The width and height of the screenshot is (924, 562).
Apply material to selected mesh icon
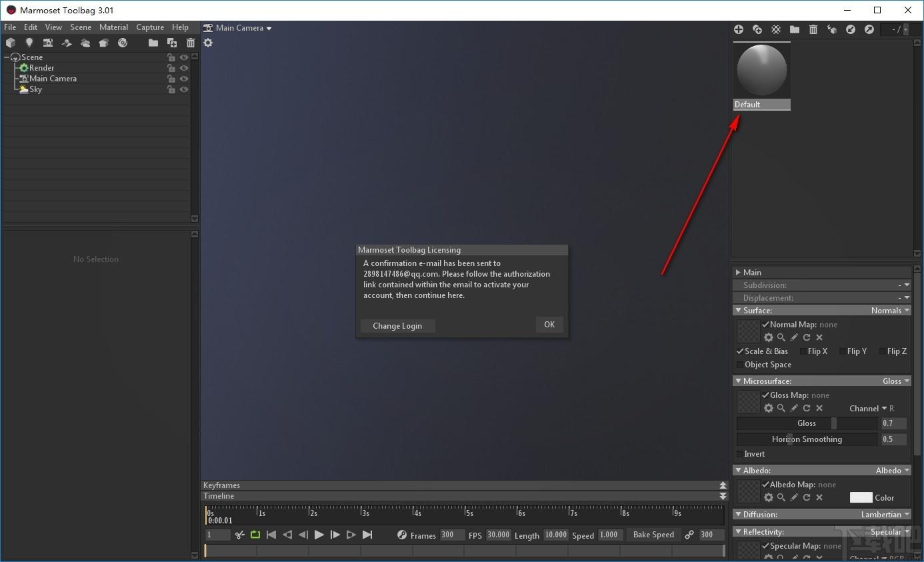click(832, 29)
